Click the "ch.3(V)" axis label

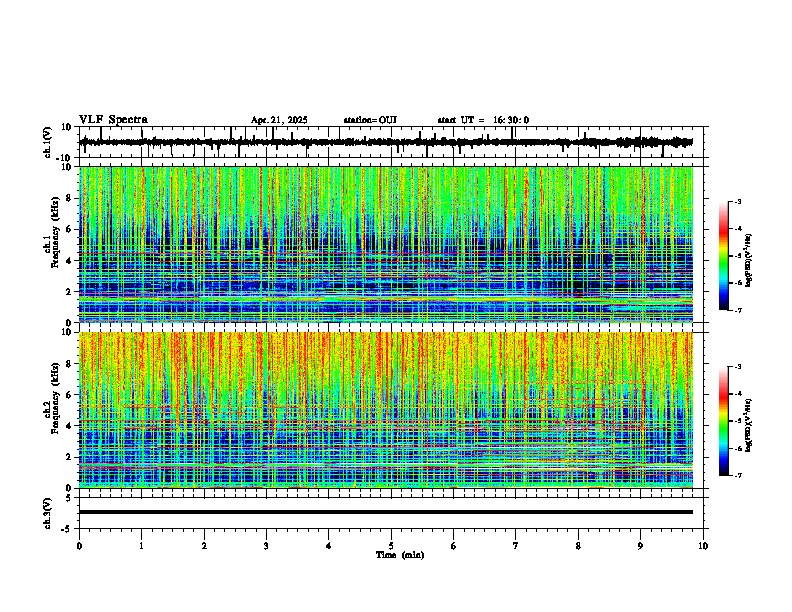[x=48, y=513]
